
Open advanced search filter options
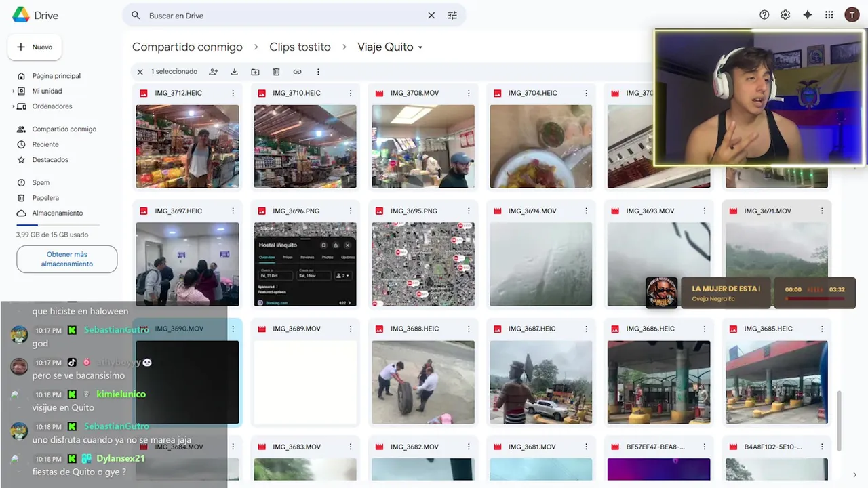452,15
